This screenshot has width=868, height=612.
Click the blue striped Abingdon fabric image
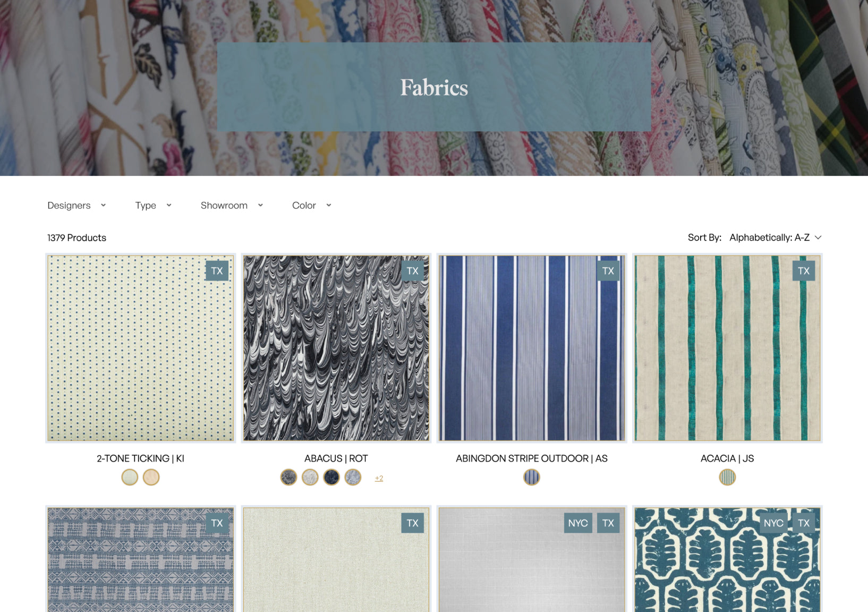click(x=531, y=348)
